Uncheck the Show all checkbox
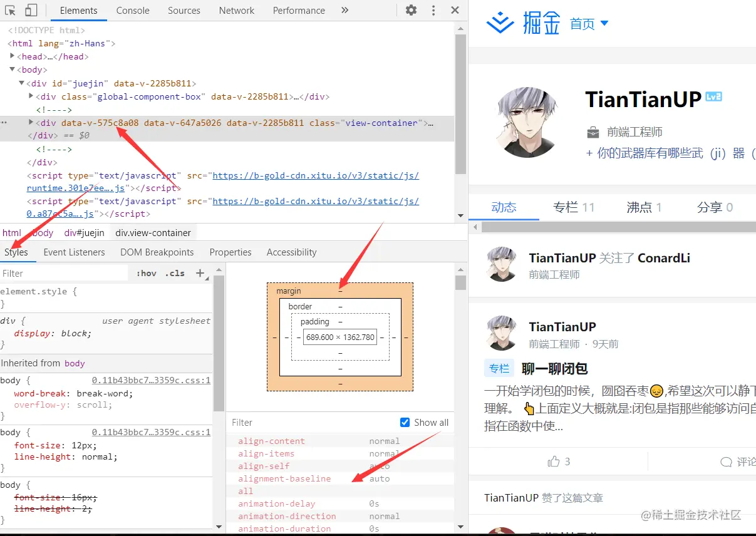The image size is (756, 536). 405,423
